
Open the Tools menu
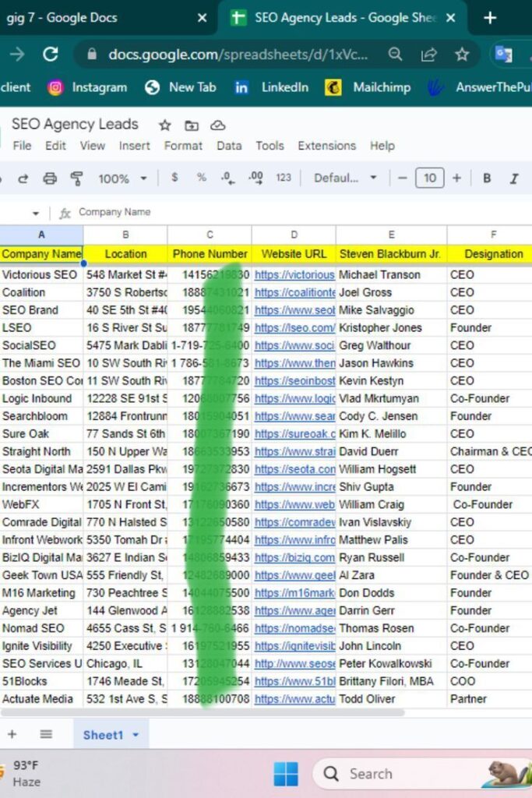270,146
